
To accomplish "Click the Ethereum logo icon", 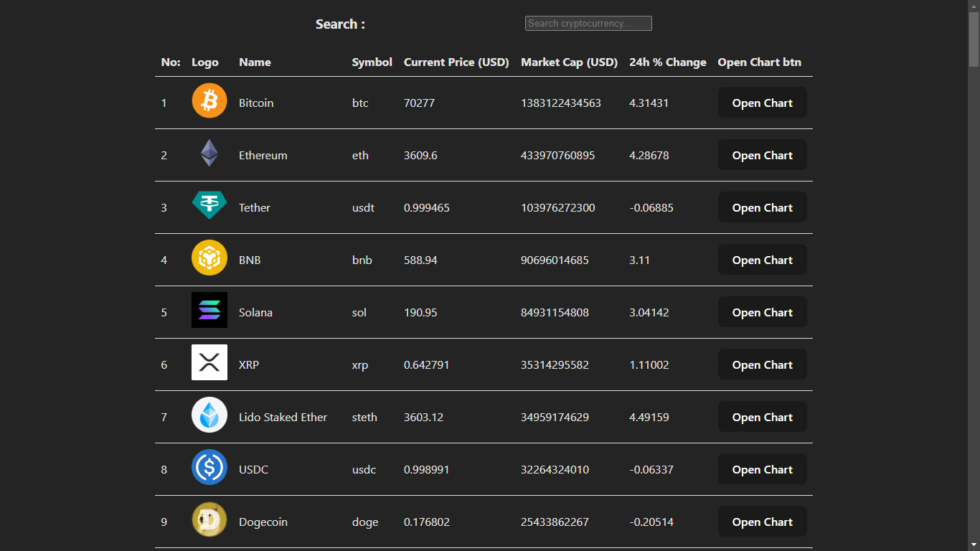I will (209, 153).
